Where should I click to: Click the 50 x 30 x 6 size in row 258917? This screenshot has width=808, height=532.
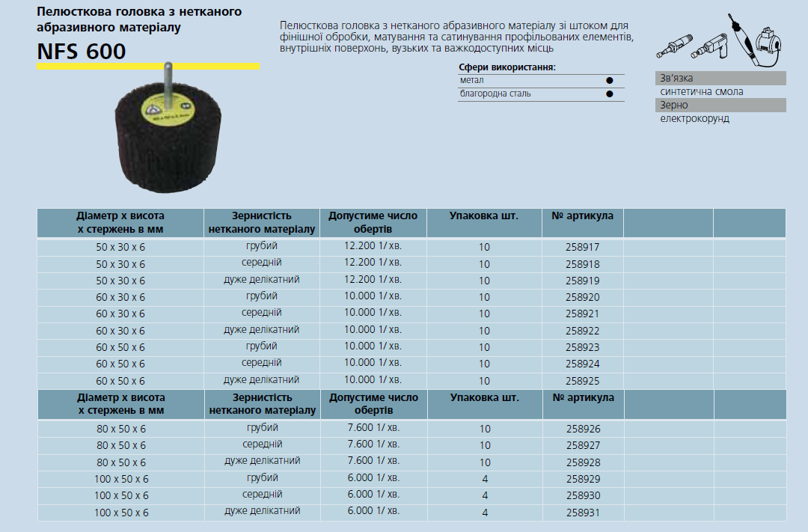pyautogui.click(x=120, y=248)
